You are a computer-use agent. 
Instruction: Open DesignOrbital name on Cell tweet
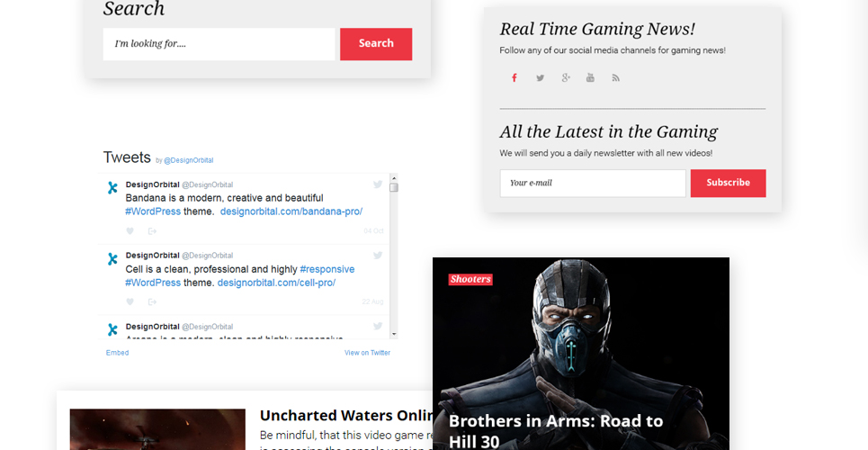click(x=152, y=256)
